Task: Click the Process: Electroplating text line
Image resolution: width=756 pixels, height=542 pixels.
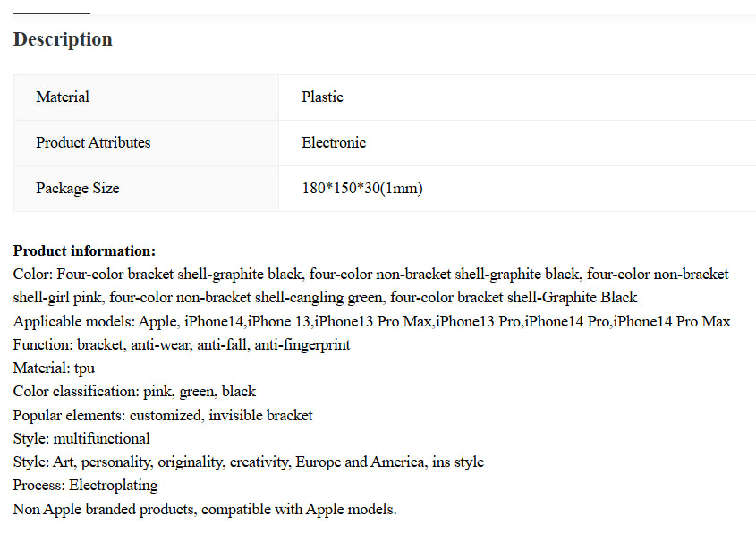Action: pyautogui.click(x=85, y=485)
